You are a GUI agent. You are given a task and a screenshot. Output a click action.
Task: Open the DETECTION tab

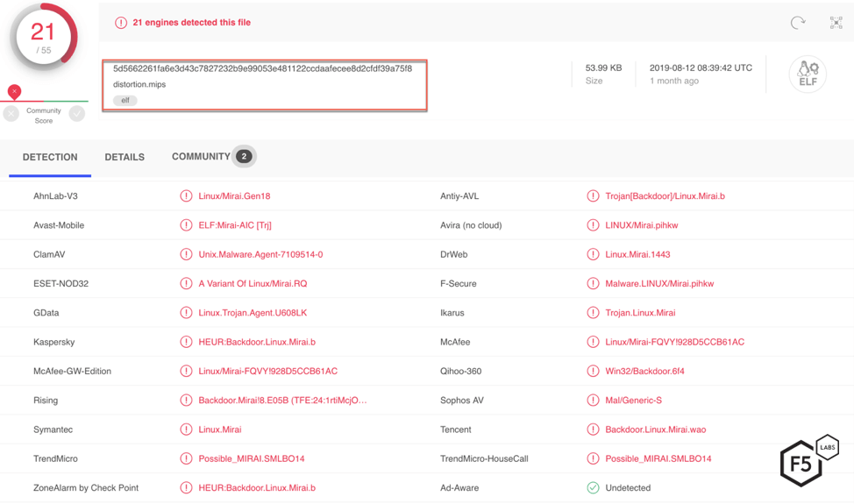pyautogui.click(x=50, y=157)
